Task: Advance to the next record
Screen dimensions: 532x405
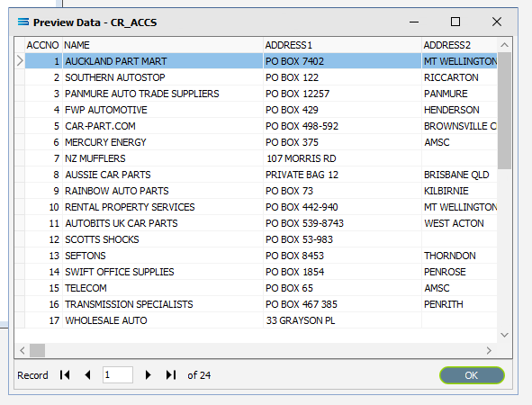Action: click(148, 374)
